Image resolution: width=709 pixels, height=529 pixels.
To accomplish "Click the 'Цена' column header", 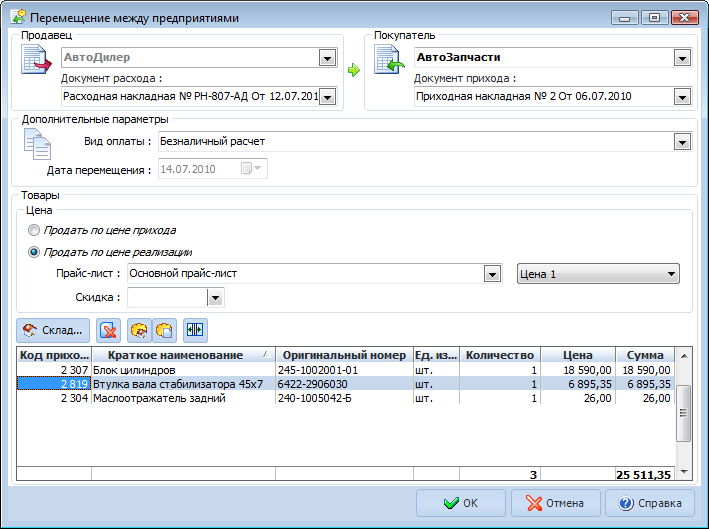I will click(x=576, y=355).
